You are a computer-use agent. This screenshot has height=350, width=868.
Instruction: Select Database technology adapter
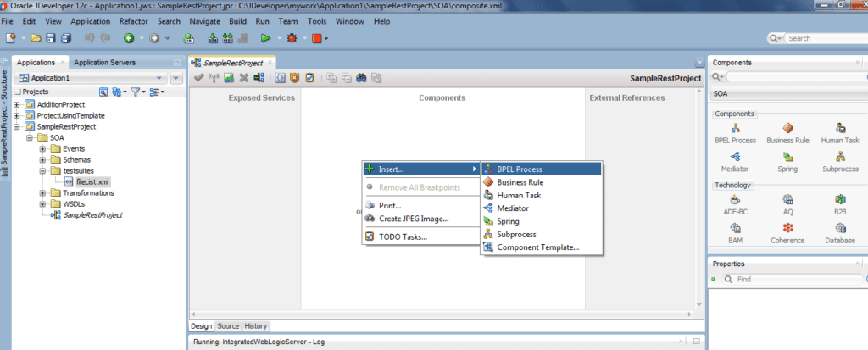pyautogui.click(x=840, y=234)
